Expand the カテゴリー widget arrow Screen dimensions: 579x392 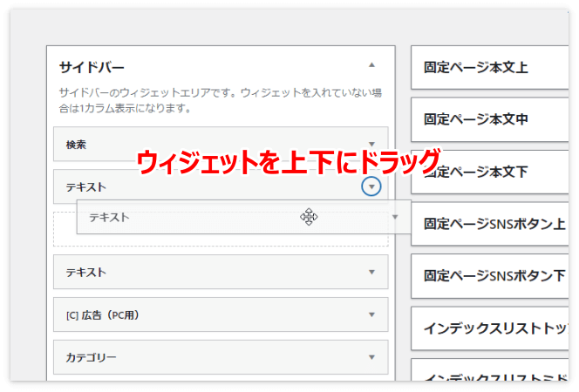click(371, 357)
